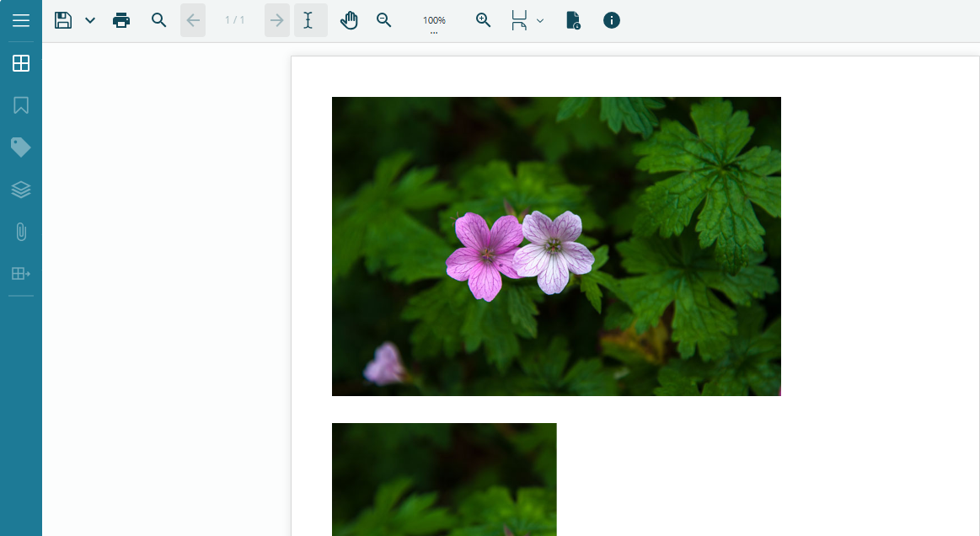Image resolution: width=980 pixels, height=536 pixels.
Task: Click the page number field 1 / 1
Action: pos(235,20)
